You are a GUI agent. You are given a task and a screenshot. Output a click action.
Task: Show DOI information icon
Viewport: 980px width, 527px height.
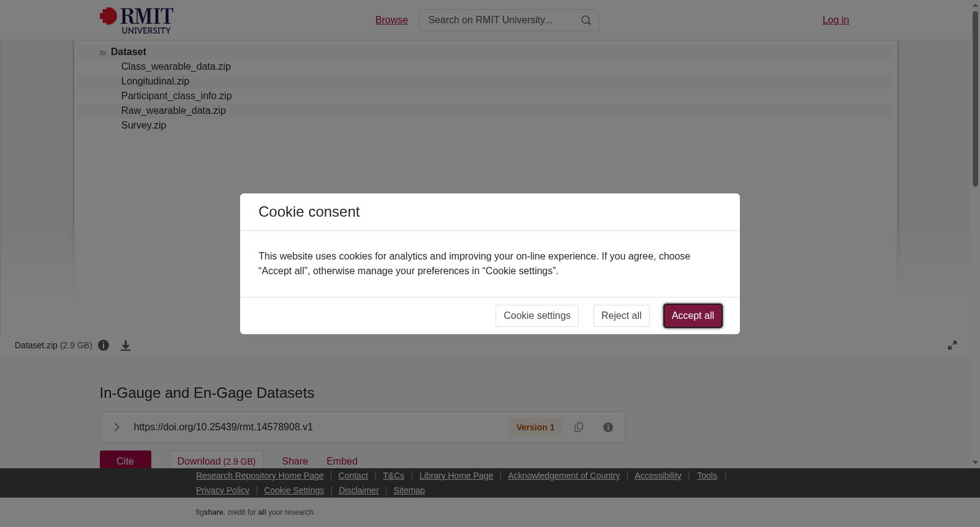pyautogui.click(x=608, y=427)
